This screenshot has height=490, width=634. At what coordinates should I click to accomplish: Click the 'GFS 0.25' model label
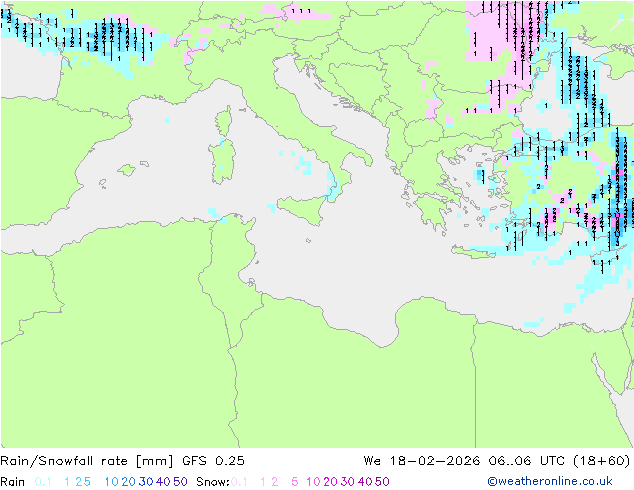pos(213,460)
